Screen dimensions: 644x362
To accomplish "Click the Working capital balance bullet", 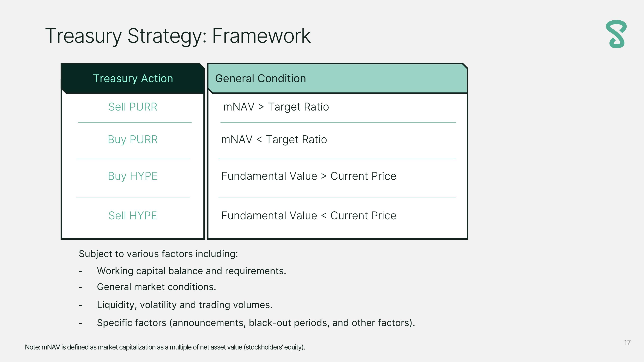I will coord(191,271).
